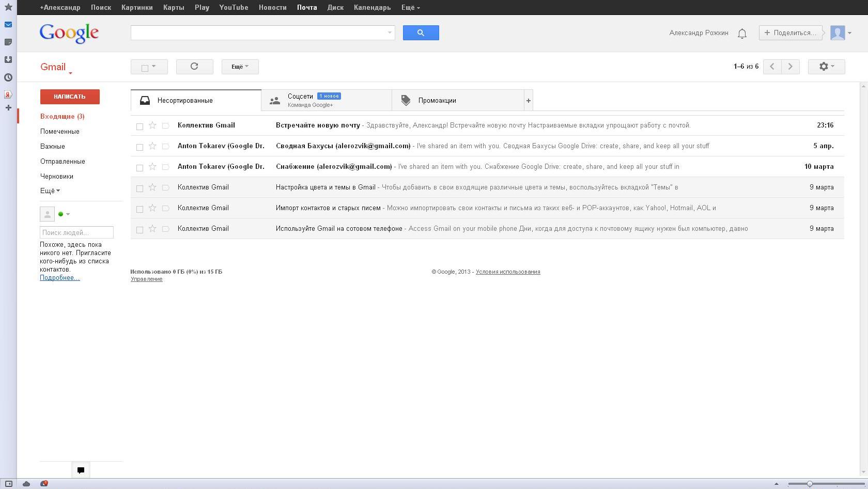Image resolution: width=868 pixels, height=489 pixels.
Task: Expand 'Ещё' labels in left sidebar
Action: tap(50, 191)
